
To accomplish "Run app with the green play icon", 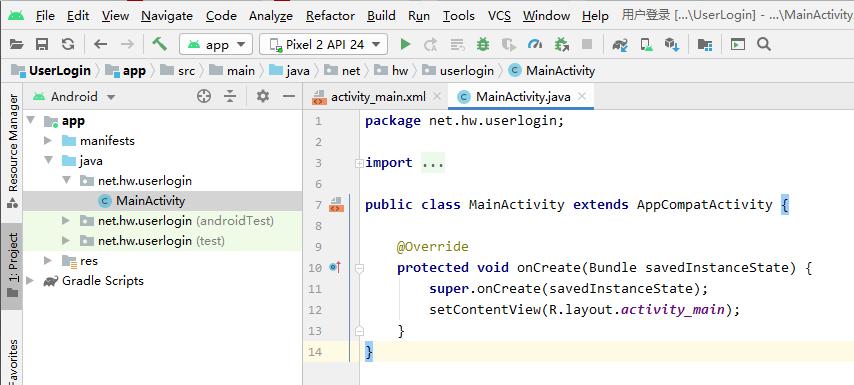I will [405, 45].
